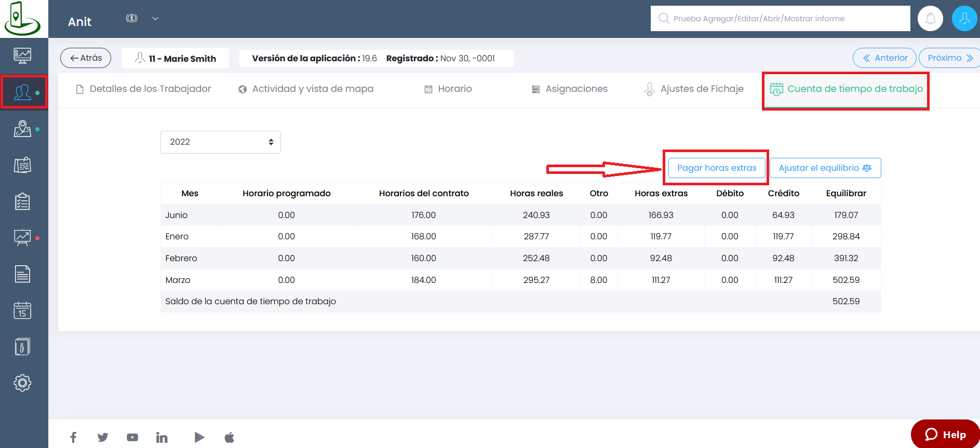Click the Horas reales column header
Viewport: 980px width, 448px height.
[536, 193]
